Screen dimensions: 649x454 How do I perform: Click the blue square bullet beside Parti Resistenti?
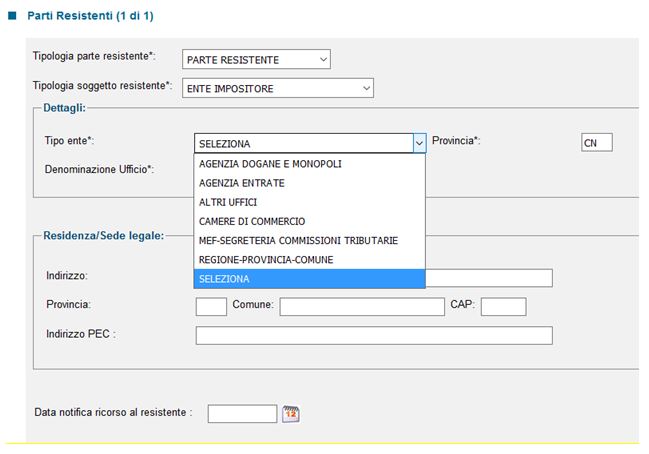point(12,17)
